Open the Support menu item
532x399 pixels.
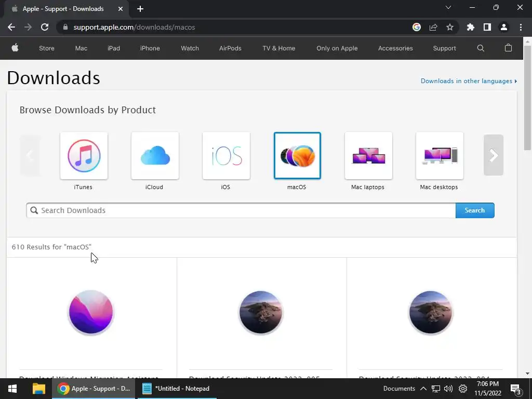point(445,48)
